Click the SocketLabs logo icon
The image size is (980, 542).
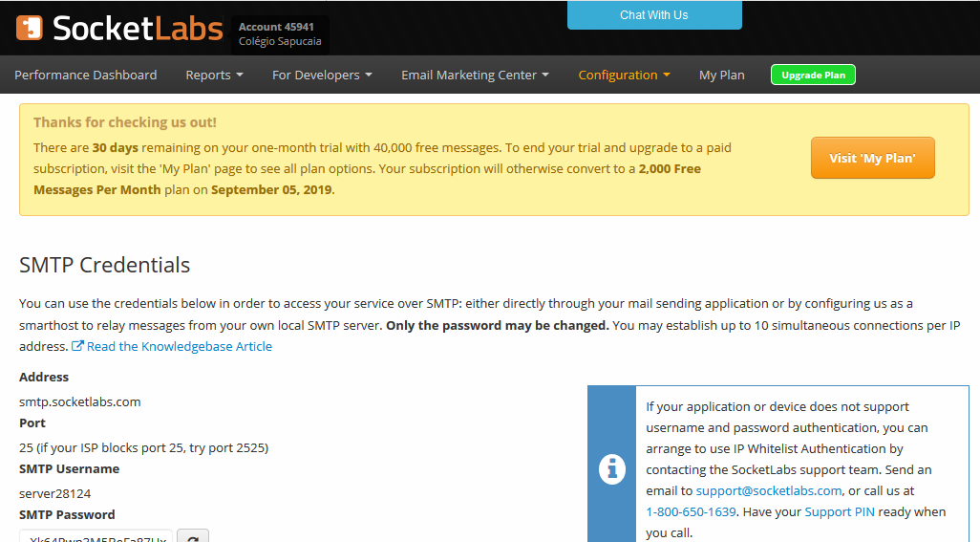click(x=30, y=28)
